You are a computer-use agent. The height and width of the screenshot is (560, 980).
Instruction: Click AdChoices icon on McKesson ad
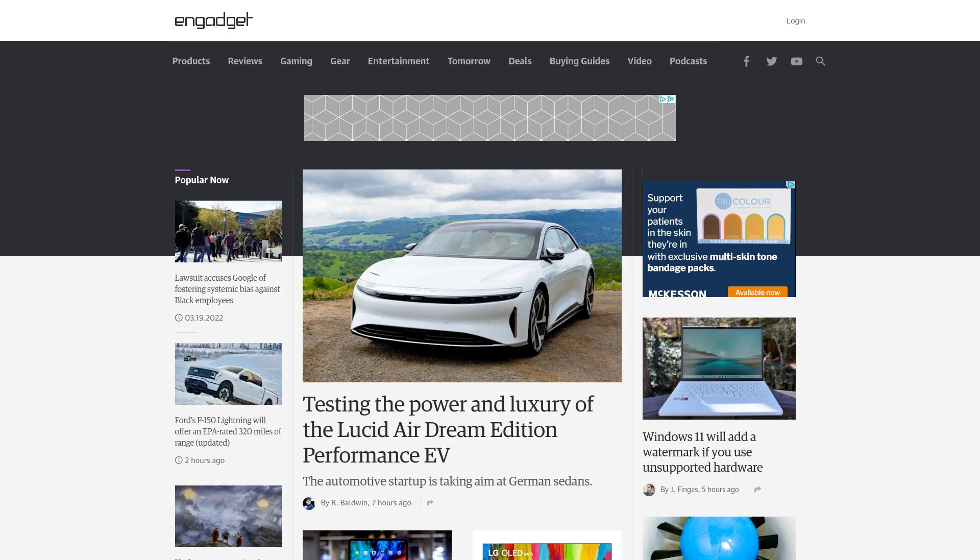[791, 185]
